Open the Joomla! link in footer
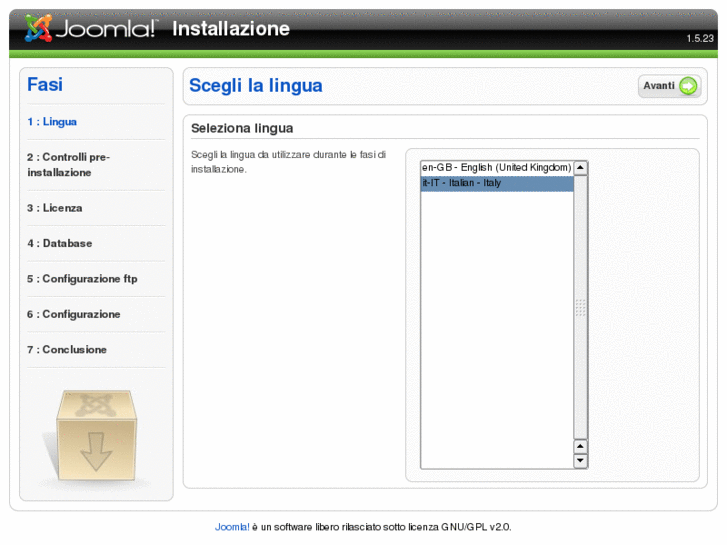727x545 pixels. coord(232,527)
